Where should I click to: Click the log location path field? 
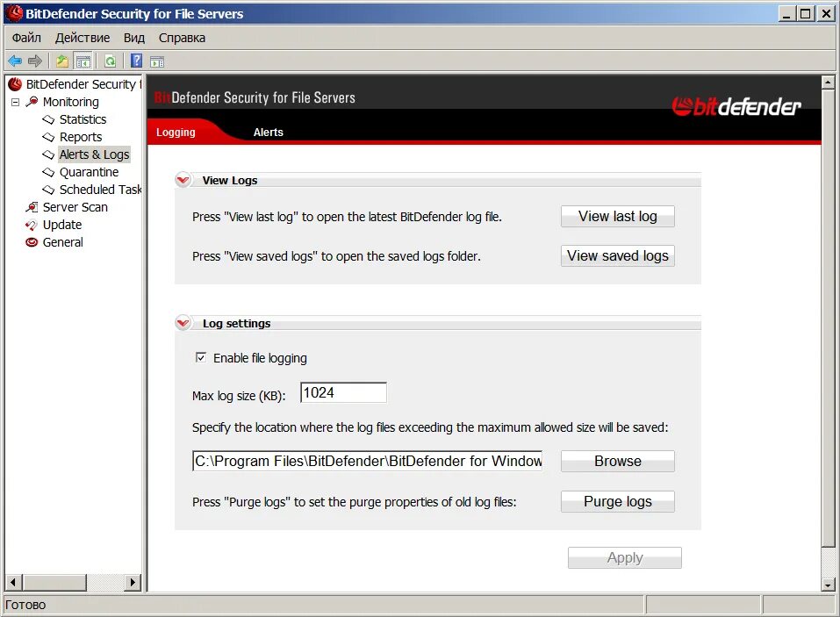(x=368, y=461)
